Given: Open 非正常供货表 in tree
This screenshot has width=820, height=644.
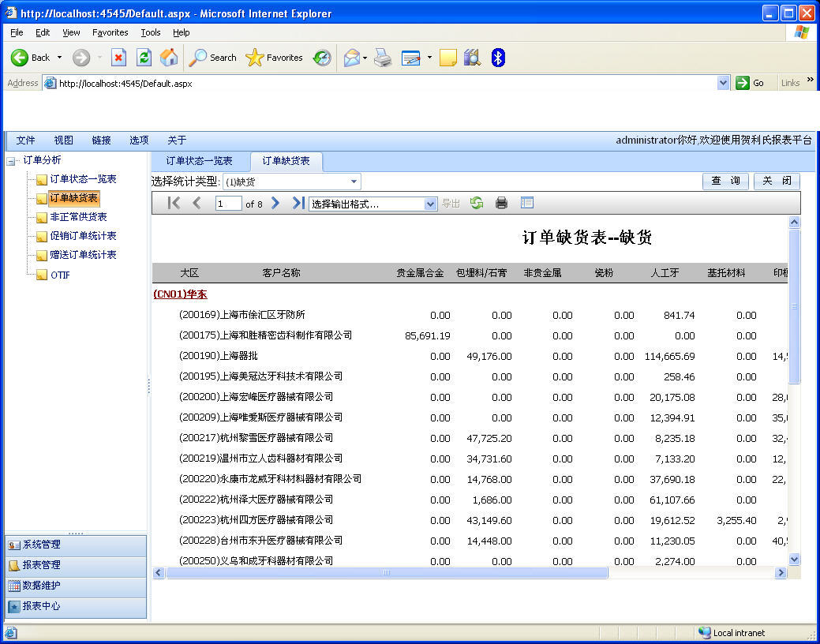Looking at the screenshot, I should click(x=78, y=216).
